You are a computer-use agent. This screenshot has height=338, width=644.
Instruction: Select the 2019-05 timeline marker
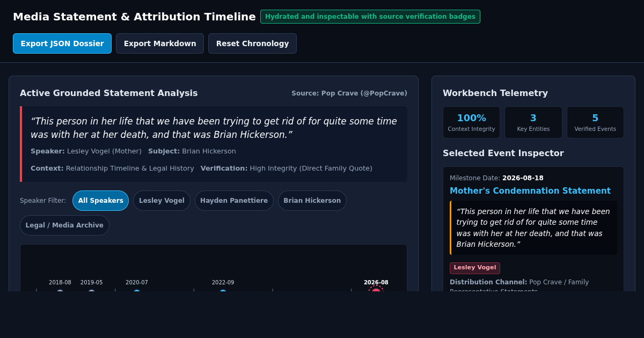coord(92,290)
